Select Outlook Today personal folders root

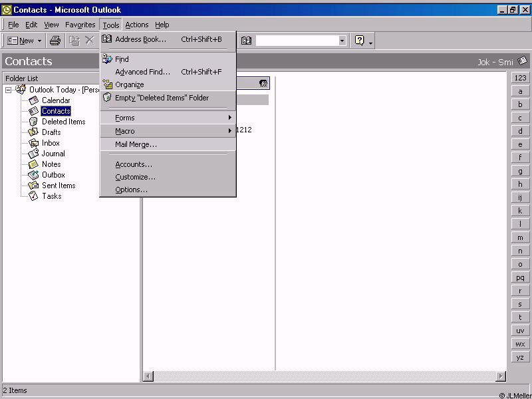pyautogui.click(x=63, y=90)
